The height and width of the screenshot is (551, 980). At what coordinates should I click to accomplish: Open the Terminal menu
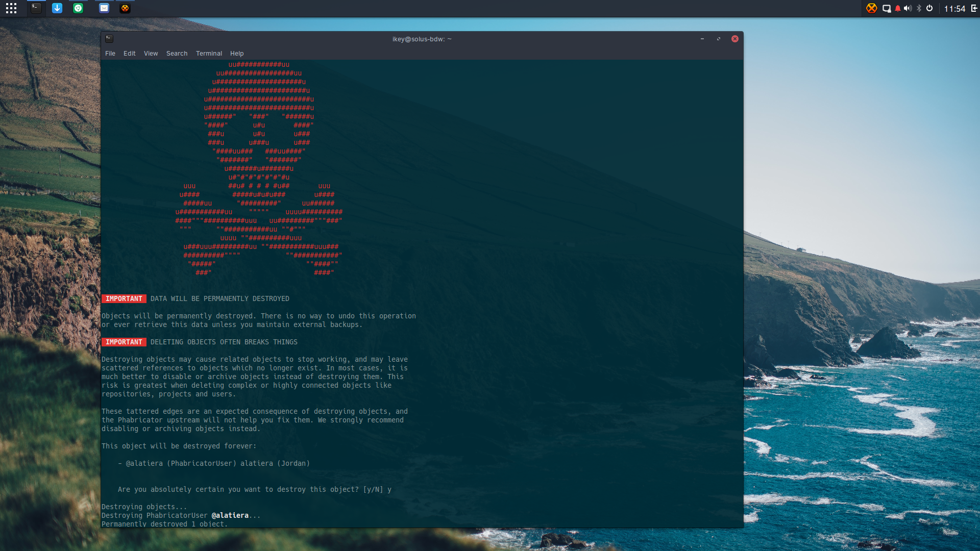pyautogui.click(x=209, y=54)
